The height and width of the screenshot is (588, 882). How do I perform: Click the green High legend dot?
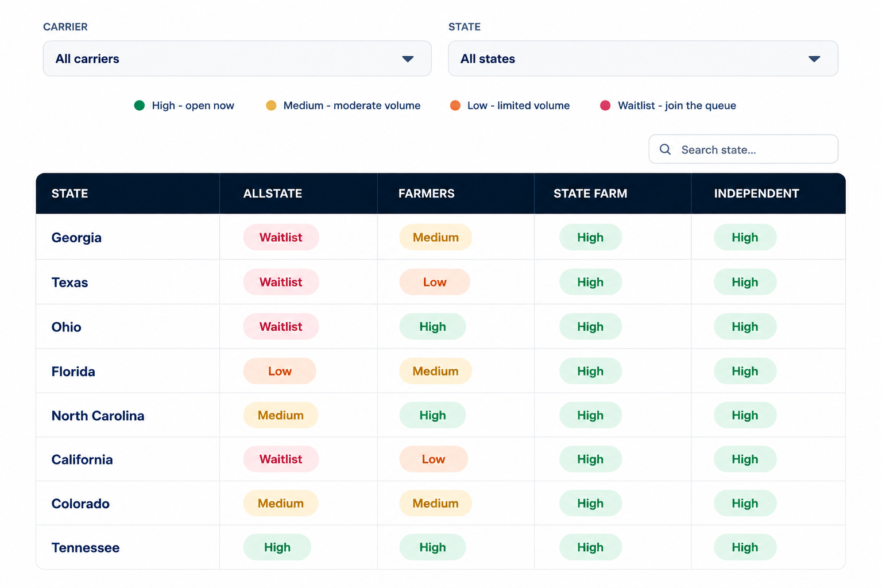click(x=140, y=105)
